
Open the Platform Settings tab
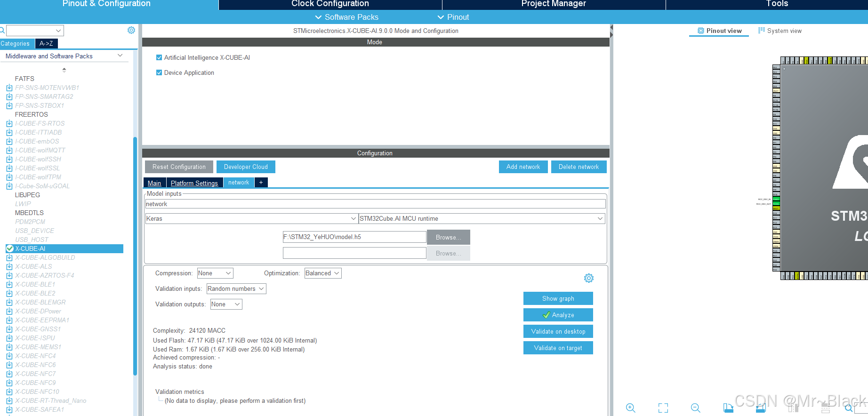[x=194, y=183]
